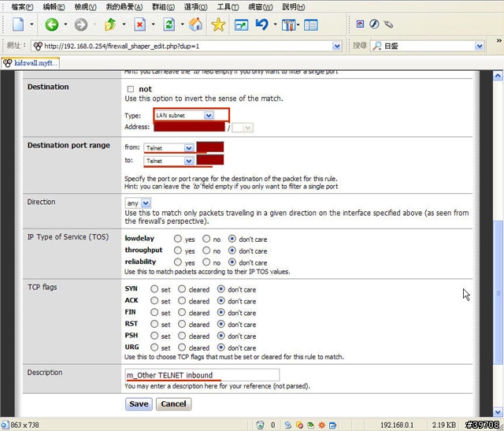Click the scrollbar up arrow
The height and width of the screenshot is (431, 504).
click(498, 76)
